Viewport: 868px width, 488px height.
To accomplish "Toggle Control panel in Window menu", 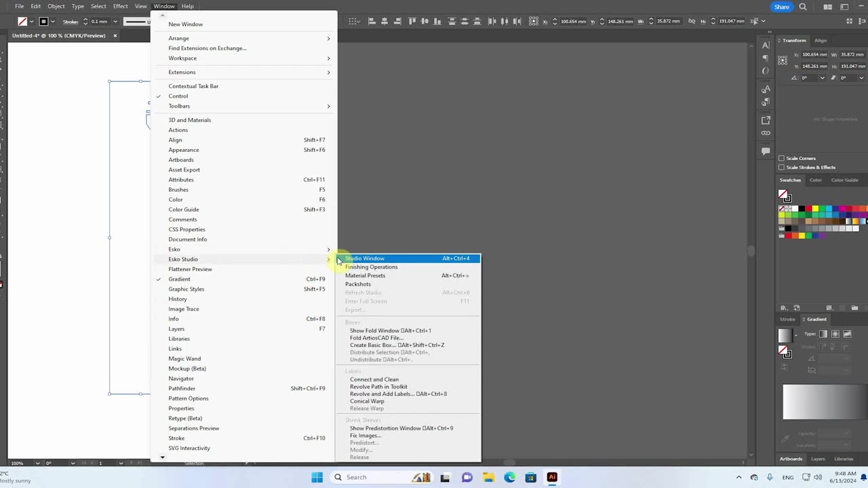I will click(x=244, y=96).
